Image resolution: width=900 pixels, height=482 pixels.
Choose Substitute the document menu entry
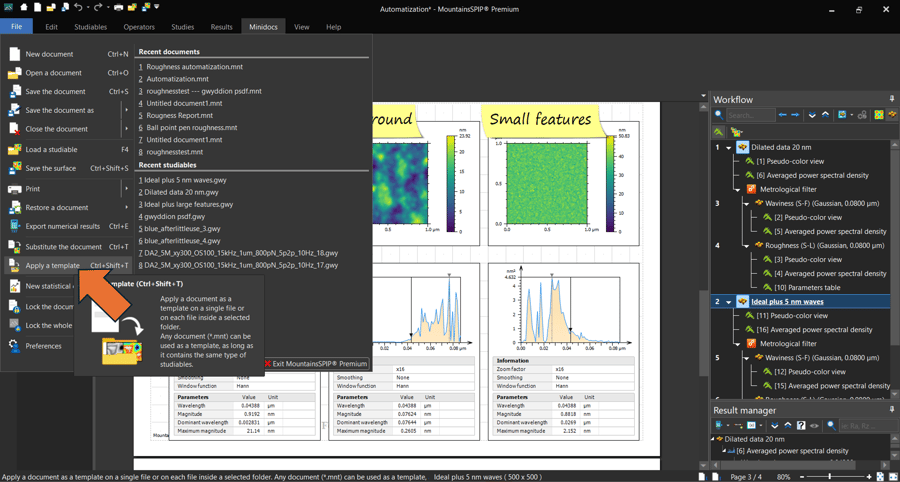(x=68, y=247)
